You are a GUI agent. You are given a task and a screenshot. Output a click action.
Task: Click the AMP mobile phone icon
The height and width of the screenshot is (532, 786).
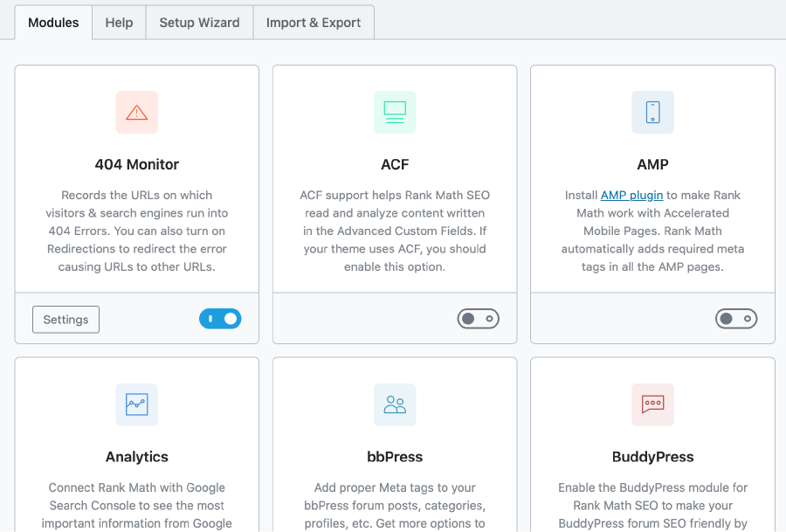click(x=652, y=113)
